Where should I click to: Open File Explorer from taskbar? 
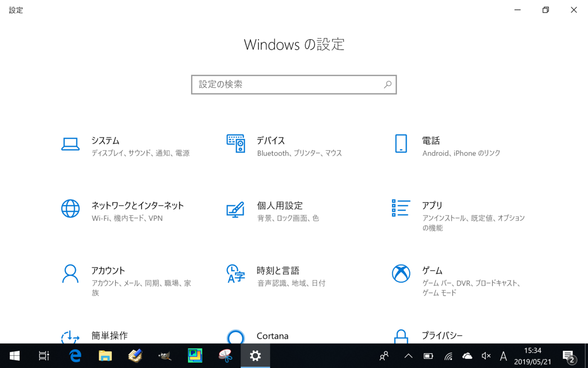105,356
